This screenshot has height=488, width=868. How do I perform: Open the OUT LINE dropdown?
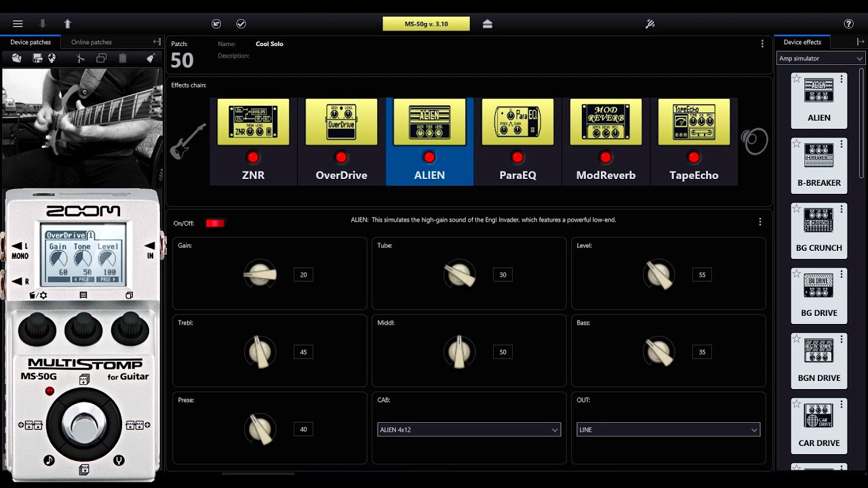(x=668, y=430)
